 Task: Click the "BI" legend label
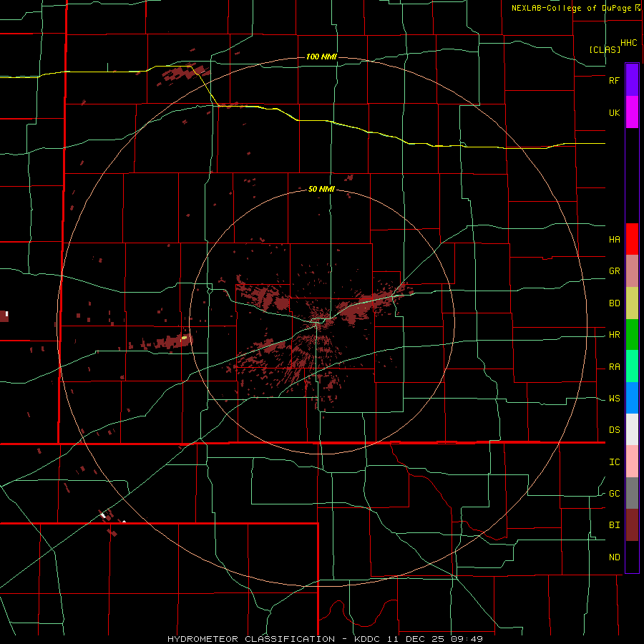point(614,525)
